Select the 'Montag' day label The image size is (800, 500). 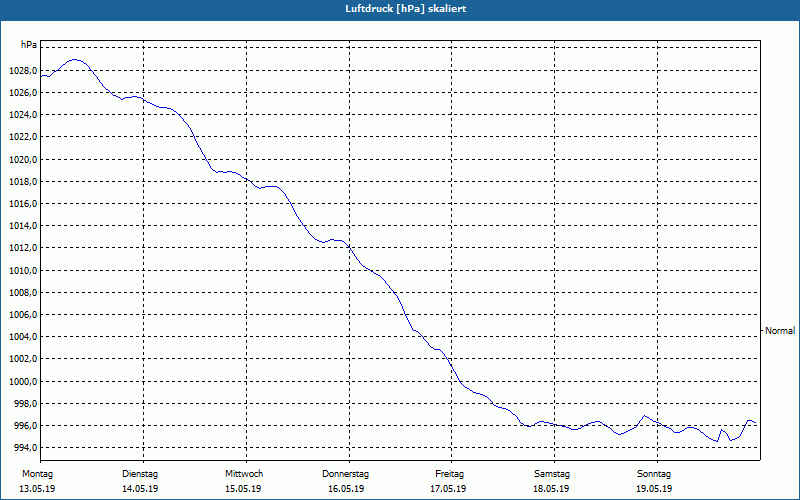tap(37, 474)
